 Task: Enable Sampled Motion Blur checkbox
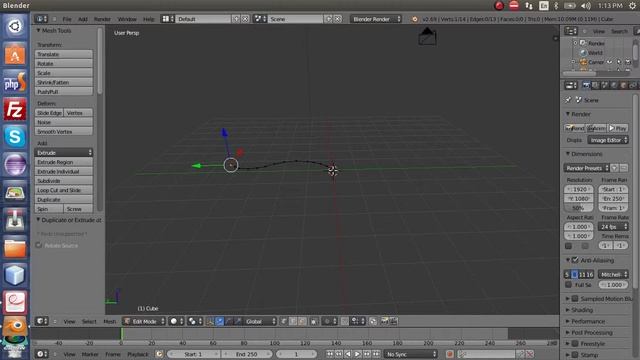(575, 298)
